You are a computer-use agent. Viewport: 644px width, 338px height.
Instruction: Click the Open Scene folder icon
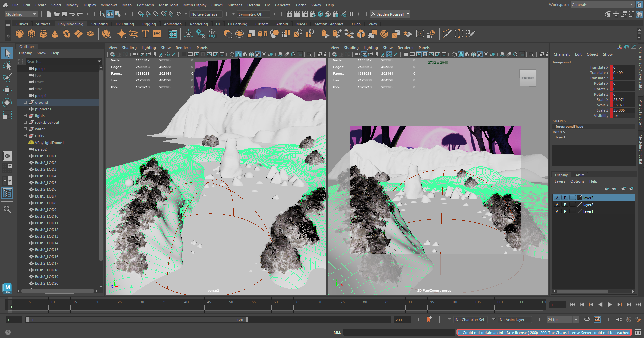pos(57,14)
